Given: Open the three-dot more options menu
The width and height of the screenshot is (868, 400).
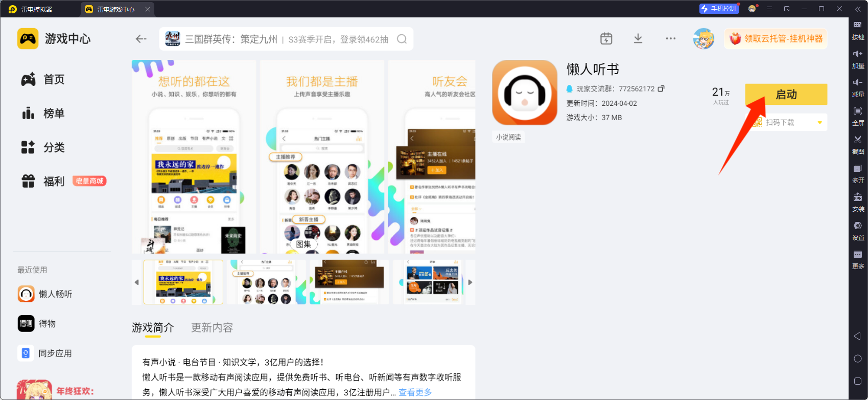Looking at the screenshot, I should (x=671, y=38).
